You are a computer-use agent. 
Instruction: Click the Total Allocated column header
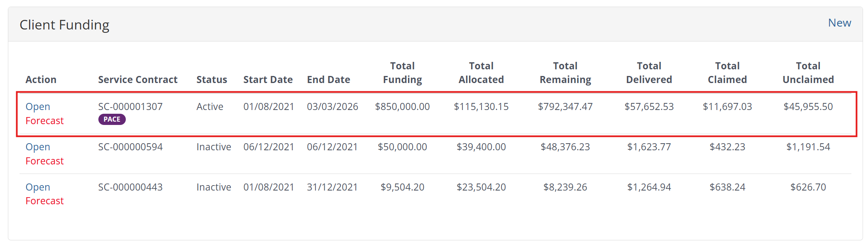[481, 73]
